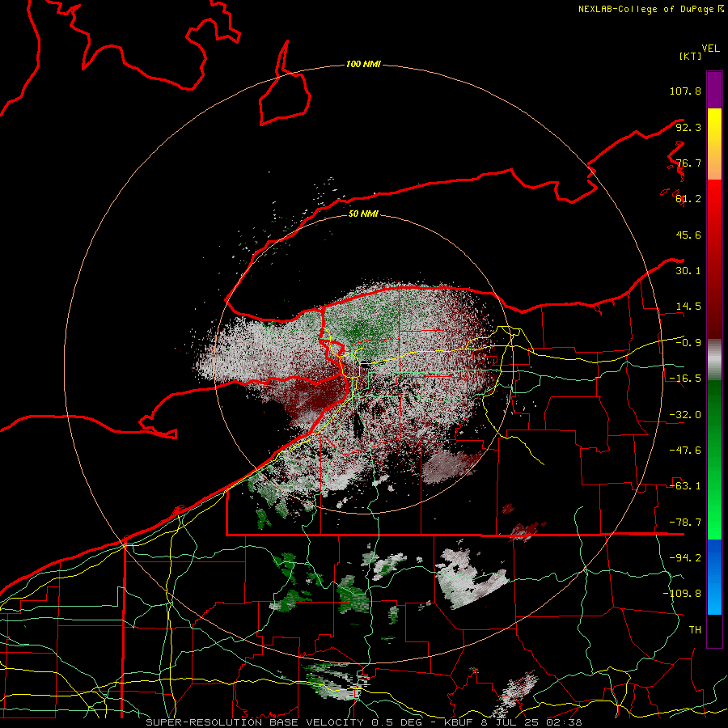Click the -63.1 velocity scale value
This screenshot has height=728, width=728.
[685, 486]
